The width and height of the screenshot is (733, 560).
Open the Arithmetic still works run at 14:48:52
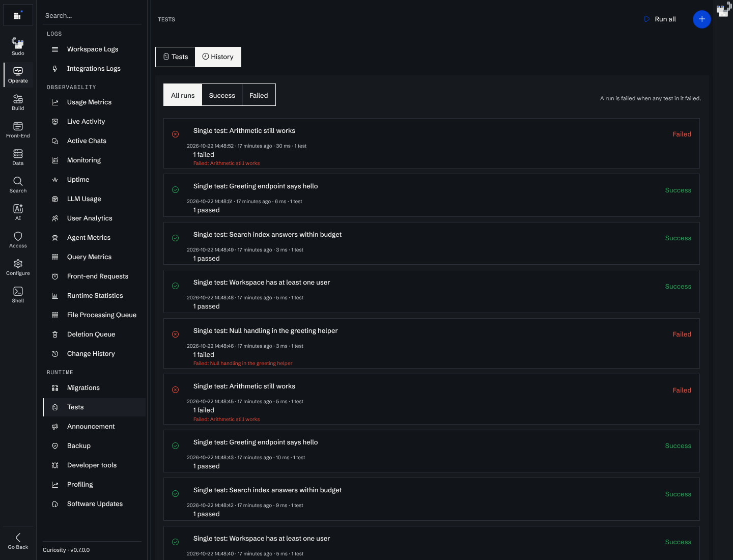click(431, 144)
